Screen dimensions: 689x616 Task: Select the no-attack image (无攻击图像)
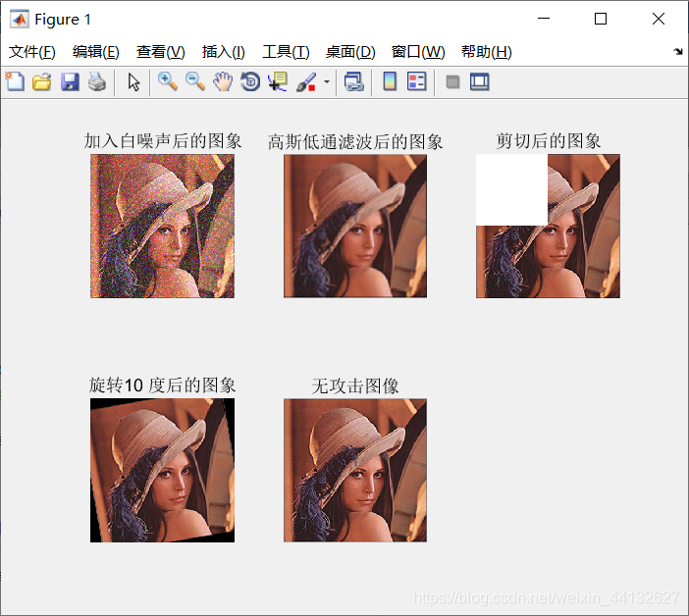(355, 470)
